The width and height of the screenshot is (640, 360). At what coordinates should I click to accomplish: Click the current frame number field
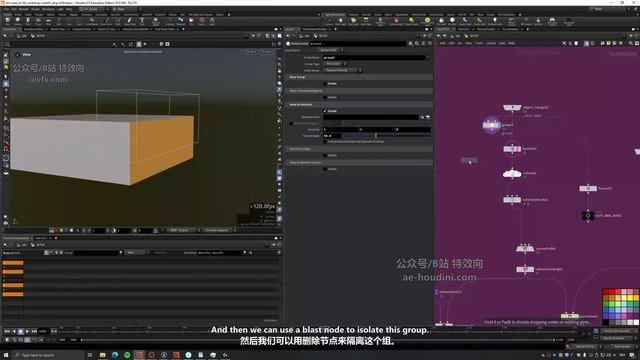coord(43,331)
